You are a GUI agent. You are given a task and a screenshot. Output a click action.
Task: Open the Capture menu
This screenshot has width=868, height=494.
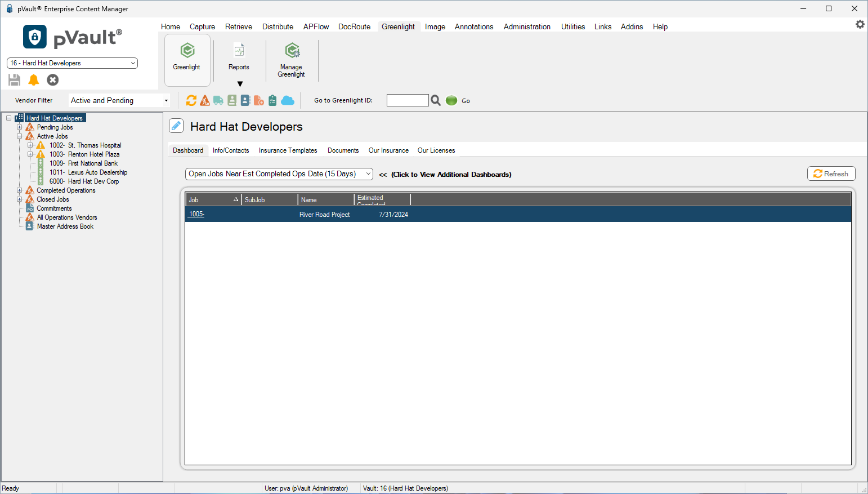click(x=202, y=26)
